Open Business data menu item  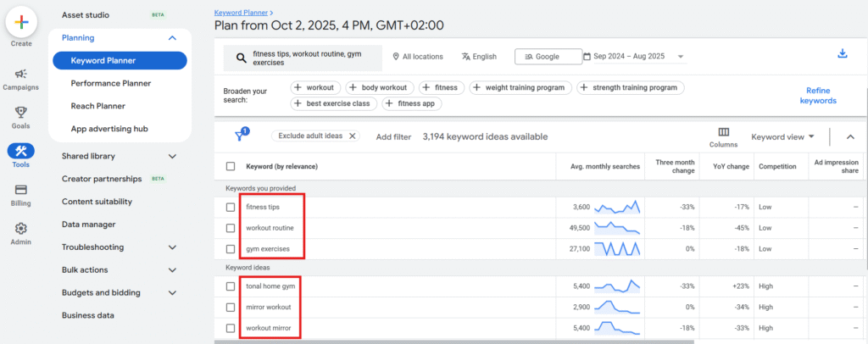click(88, 315)
